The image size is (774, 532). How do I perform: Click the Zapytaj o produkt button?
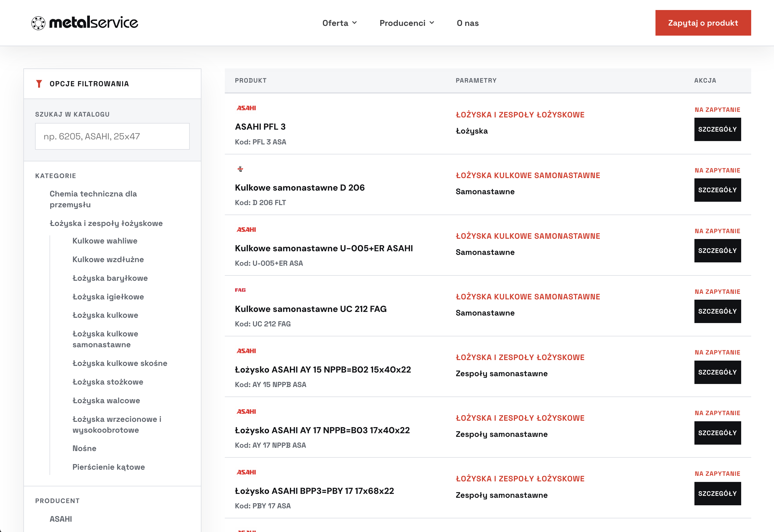tap(703, 23)
